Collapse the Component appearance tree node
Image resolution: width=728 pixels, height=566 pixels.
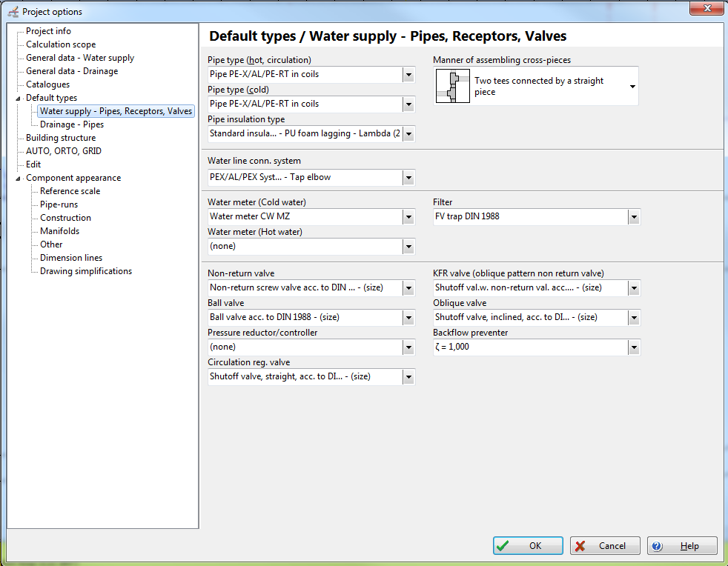[19, 179]
